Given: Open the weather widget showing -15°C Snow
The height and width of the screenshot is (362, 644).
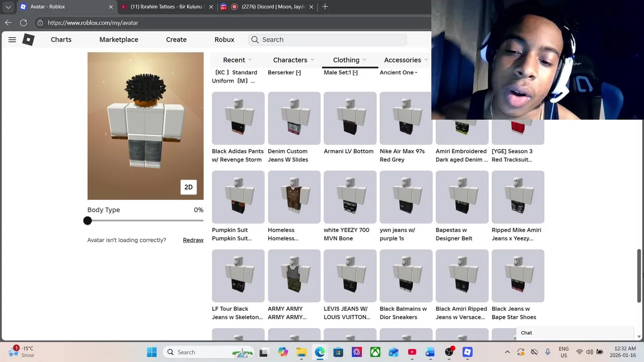Looking at the screenshot, I should [21, 351].
